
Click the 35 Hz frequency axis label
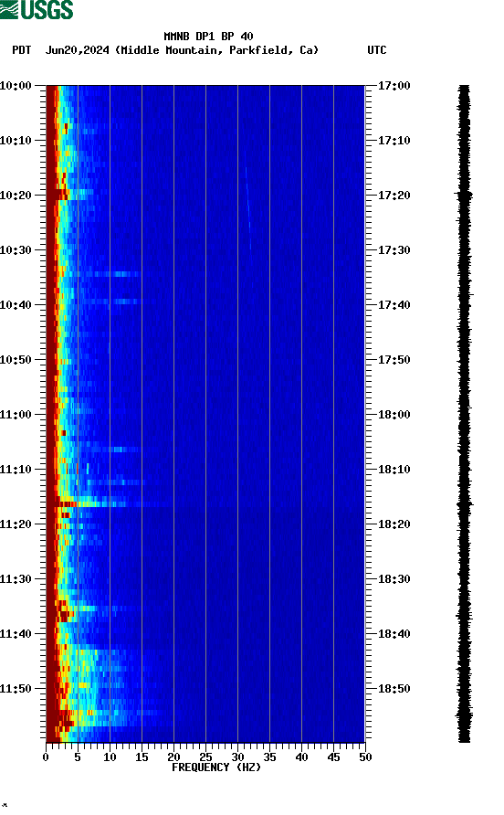coord(269,757)
